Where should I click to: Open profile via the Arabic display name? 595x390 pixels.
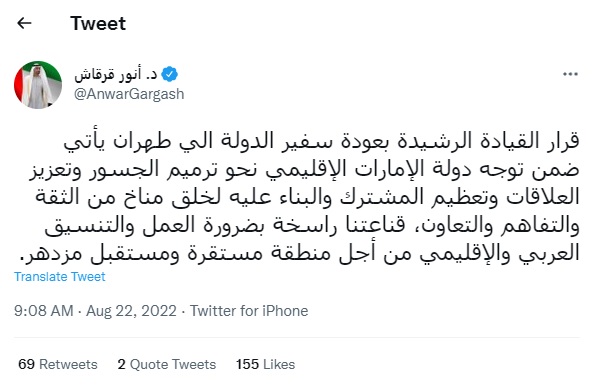pyautogui.click(x=115, y=75)
